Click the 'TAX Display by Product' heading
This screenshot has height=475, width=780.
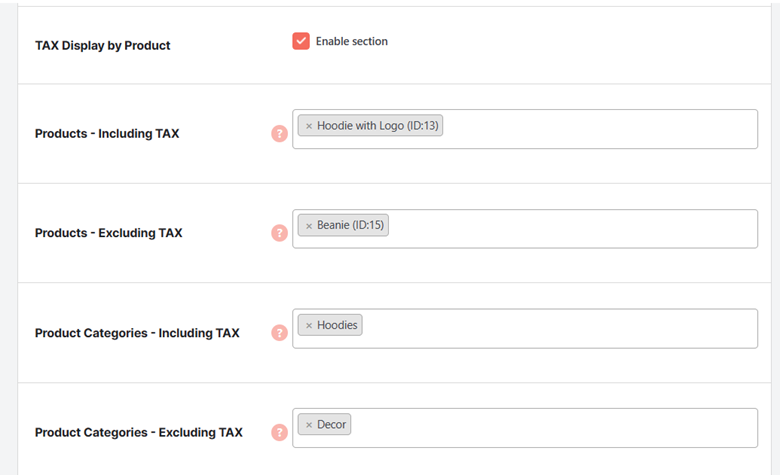pyautogui.click(x=102, y=45)
